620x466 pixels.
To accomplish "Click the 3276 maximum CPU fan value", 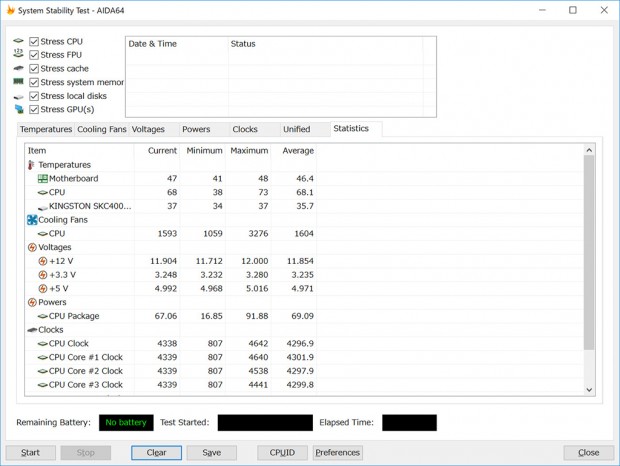I will click(258, 234).
